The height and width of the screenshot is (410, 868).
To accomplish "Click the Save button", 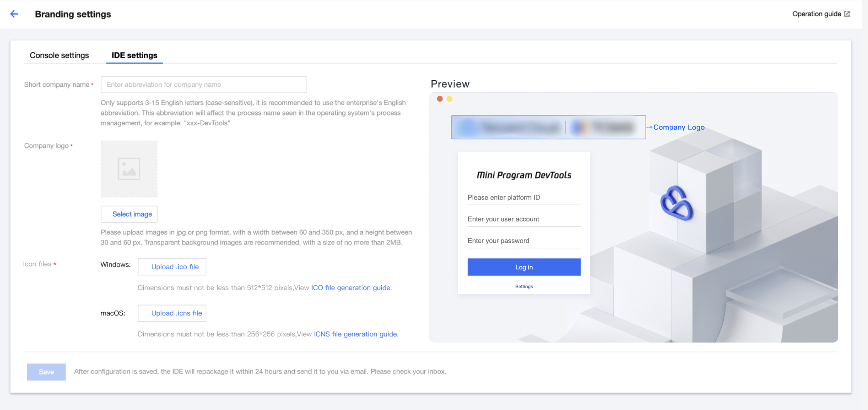I will click(x=46, y=372).
